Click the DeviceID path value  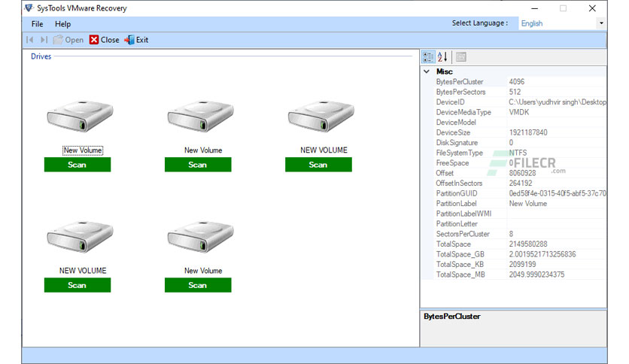point(558,102)
